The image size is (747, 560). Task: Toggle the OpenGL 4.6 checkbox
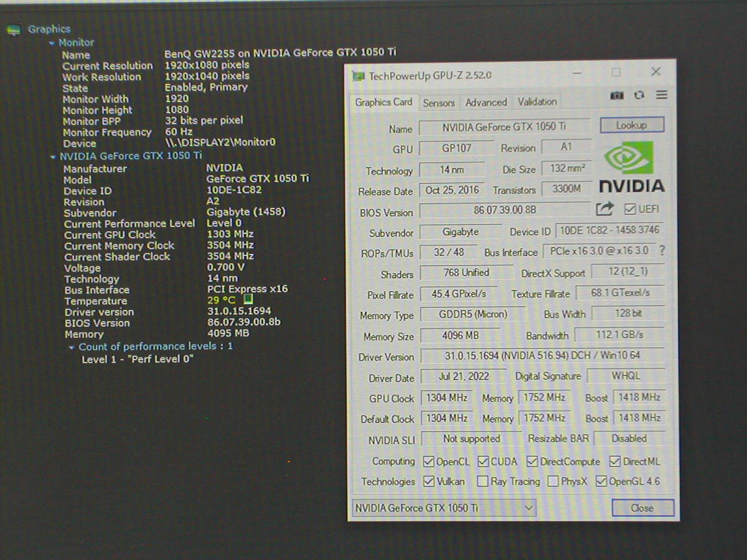601,481
